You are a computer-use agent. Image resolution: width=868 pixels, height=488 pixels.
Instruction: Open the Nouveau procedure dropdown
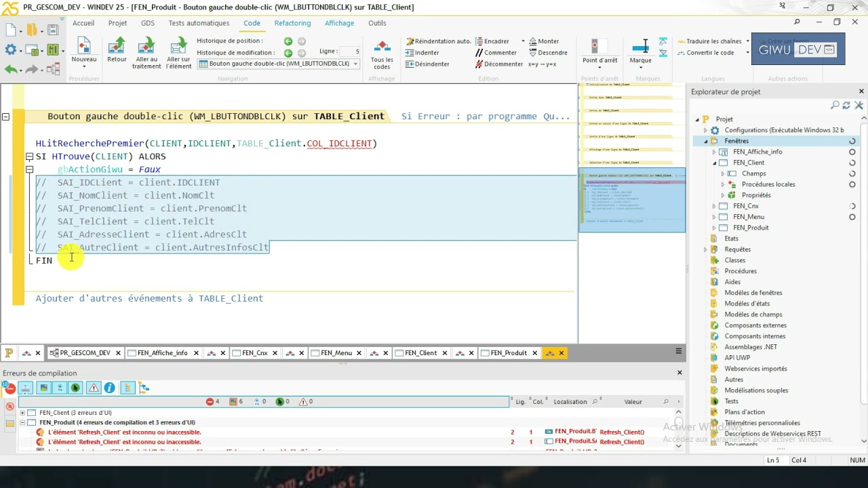tap(84, 67)
